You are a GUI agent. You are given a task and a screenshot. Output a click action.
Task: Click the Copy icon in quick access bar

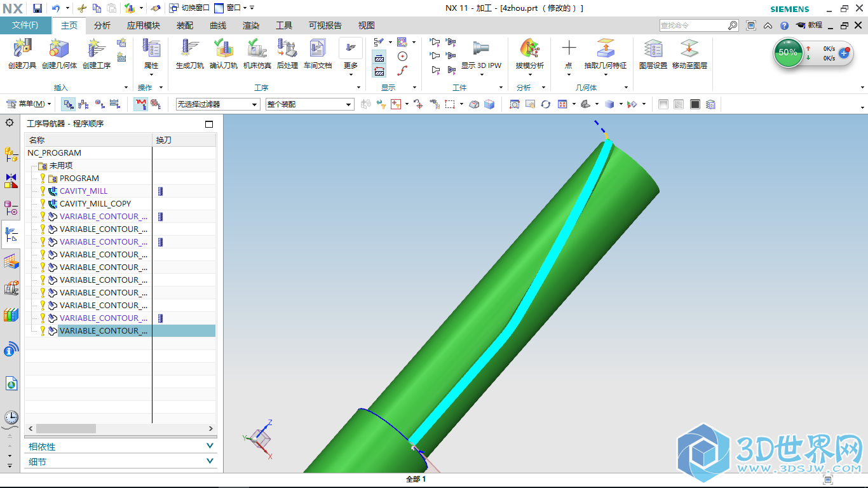point(97,8)
